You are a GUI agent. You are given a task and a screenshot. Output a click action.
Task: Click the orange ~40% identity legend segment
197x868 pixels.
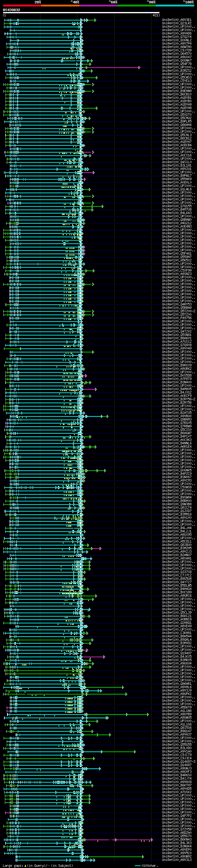coord(60,6)
